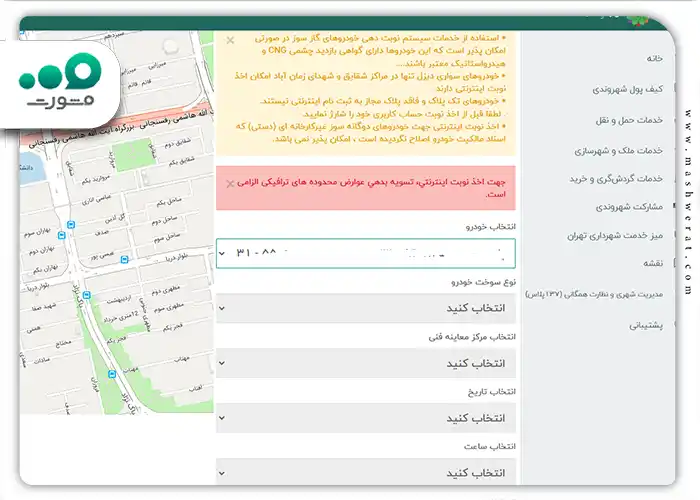700x500 pixels.
Task: Expand the نوع سوخت خودرو dropdown
Action: click(x=366, y=308)
